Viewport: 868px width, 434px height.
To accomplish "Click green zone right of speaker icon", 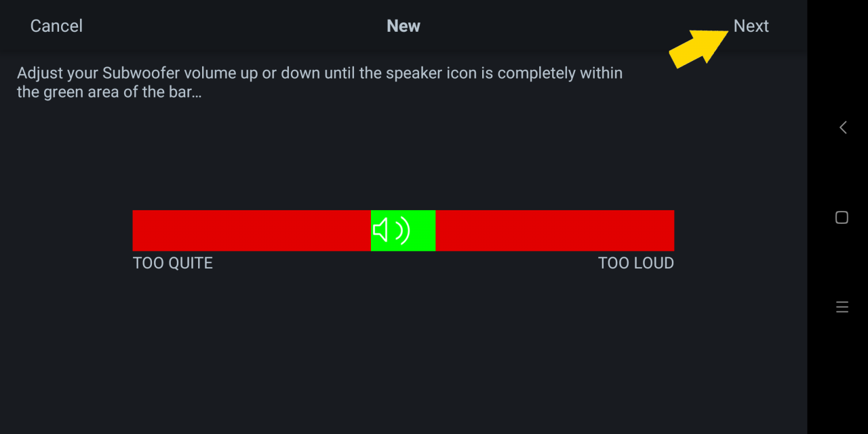I will tap(423, 231).
